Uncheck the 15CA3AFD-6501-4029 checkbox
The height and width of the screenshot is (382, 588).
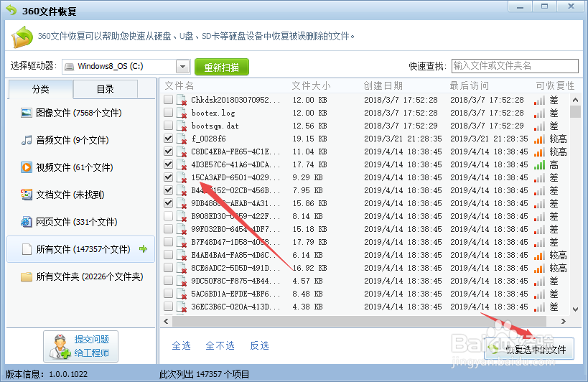[169, 177]
